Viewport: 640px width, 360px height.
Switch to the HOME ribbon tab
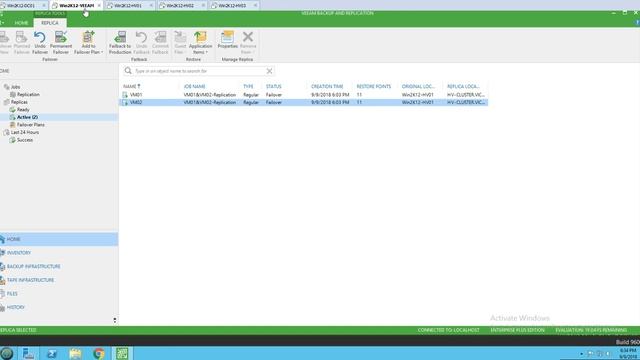pyautogui.click(x=21, y=23)
